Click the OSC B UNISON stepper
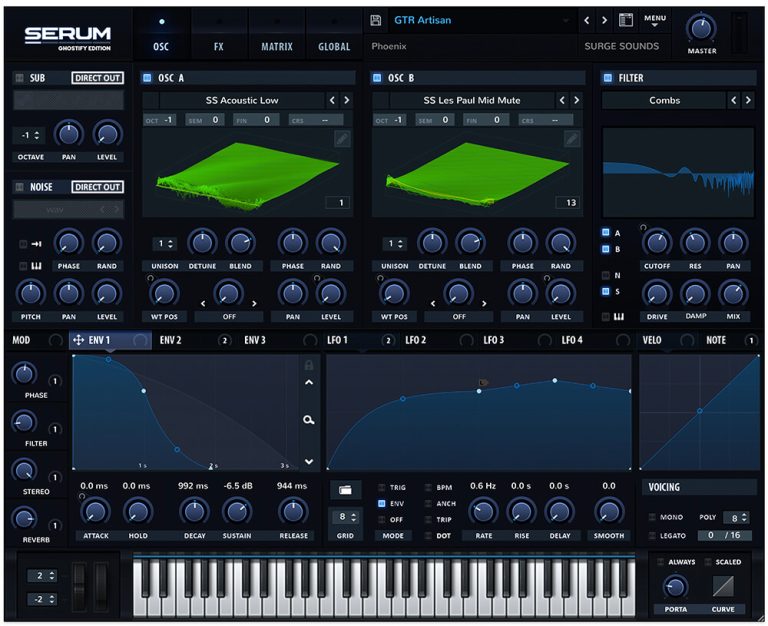 click(x=395, y=243)
